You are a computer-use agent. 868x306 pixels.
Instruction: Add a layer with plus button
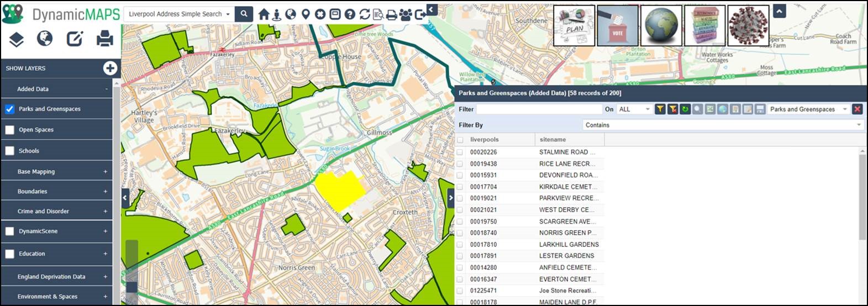[110, 68]
